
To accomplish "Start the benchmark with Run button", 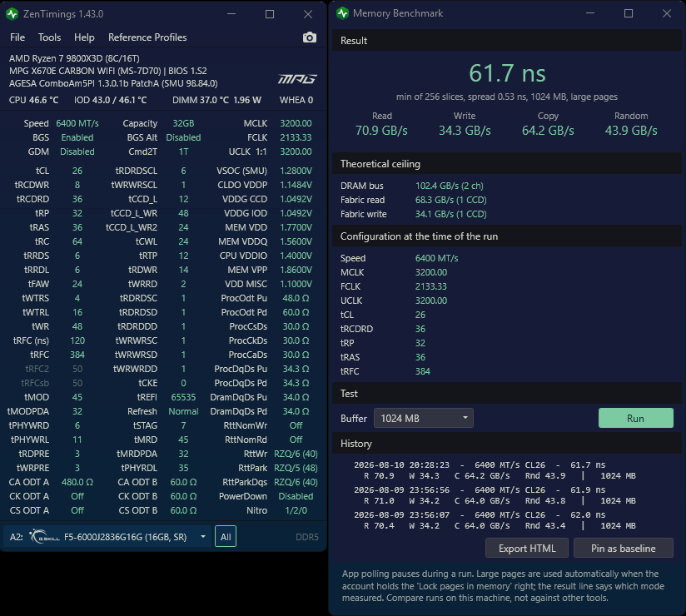I will click(635, 418).
